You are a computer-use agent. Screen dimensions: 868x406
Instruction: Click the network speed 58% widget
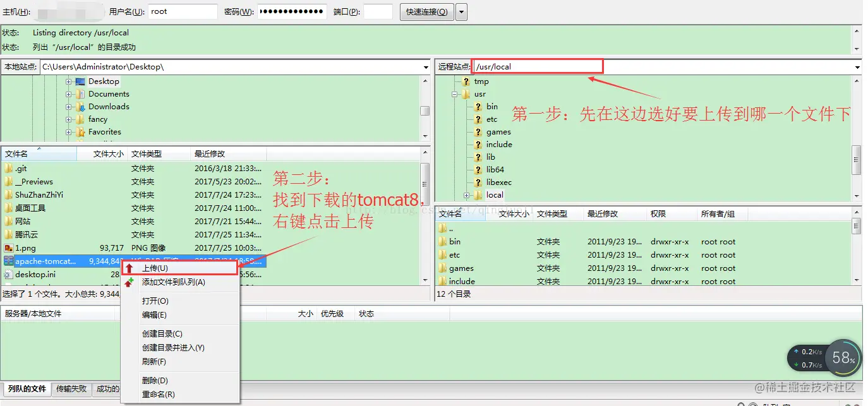click(x=824, y=358)
